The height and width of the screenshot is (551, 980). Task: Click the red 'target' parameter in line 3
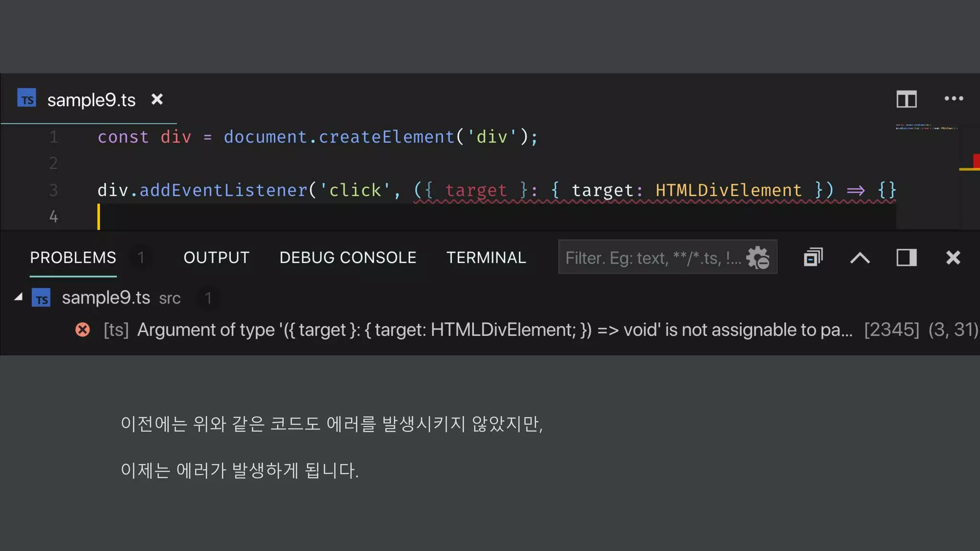[476, 190]
